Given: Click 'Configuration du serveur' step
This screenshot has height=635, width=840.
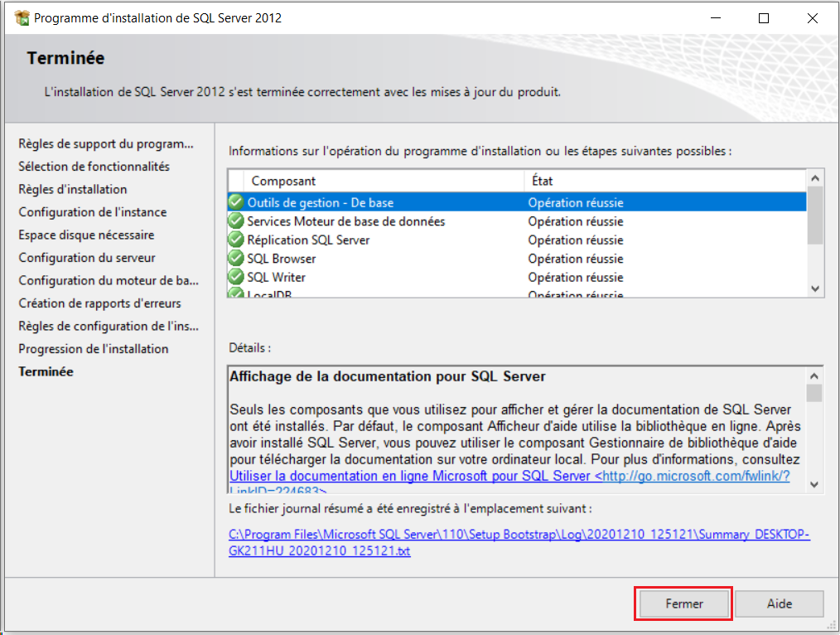Looking at the screenshot, I should 87,258.
